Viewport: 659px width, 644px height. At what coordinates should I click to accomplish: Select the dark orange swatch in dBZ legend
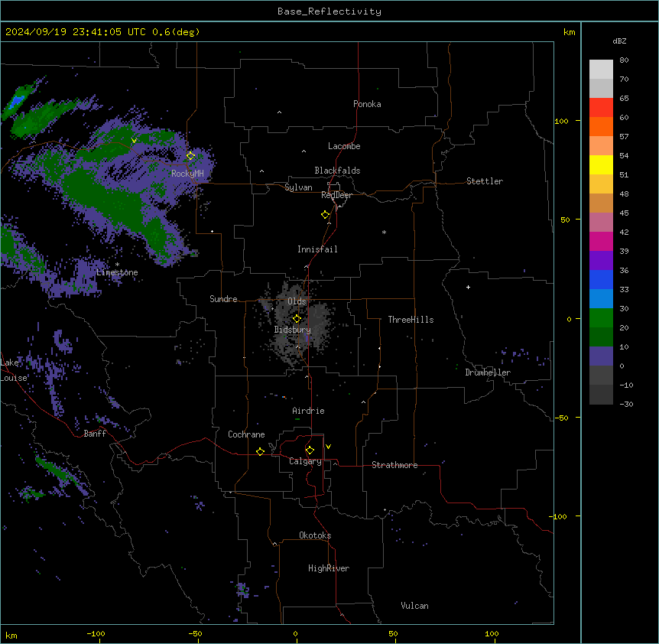[601, 126]
